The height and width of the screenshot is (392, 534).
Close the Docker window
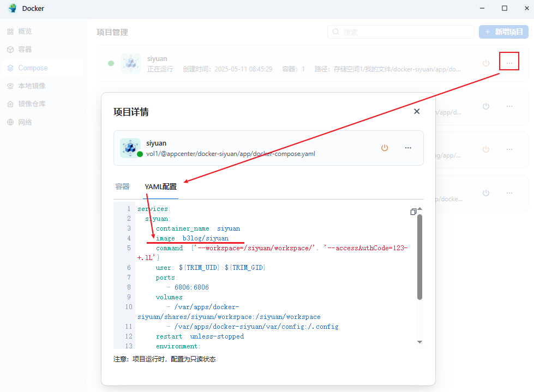coord(526,8)
